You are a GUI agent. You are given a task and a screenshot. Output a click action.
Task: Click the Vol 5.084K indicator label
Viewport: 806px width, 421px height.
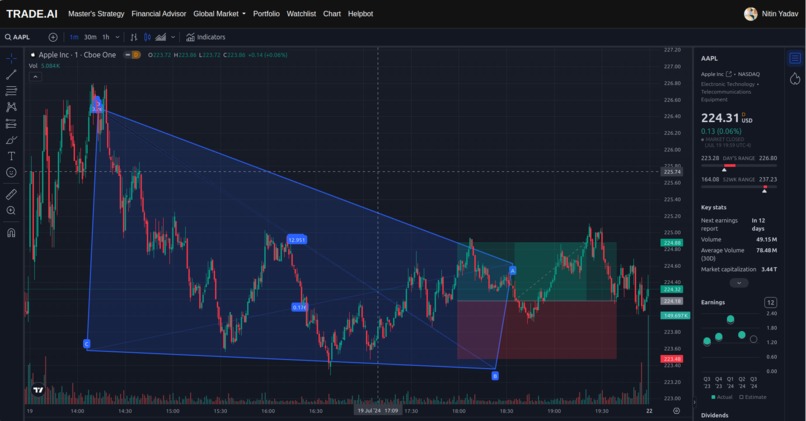tap(44, 66)
